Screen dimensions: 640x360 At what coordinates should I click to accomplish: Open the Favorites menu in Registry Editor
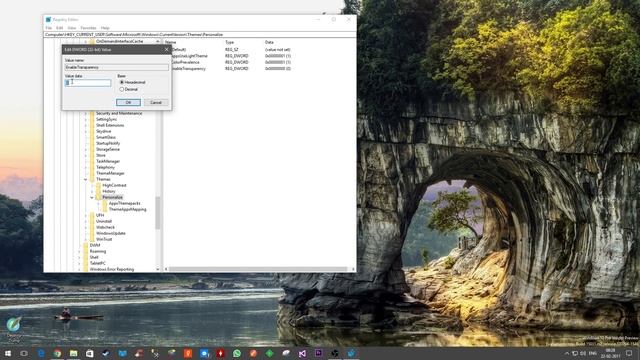(x=88, y=28)
